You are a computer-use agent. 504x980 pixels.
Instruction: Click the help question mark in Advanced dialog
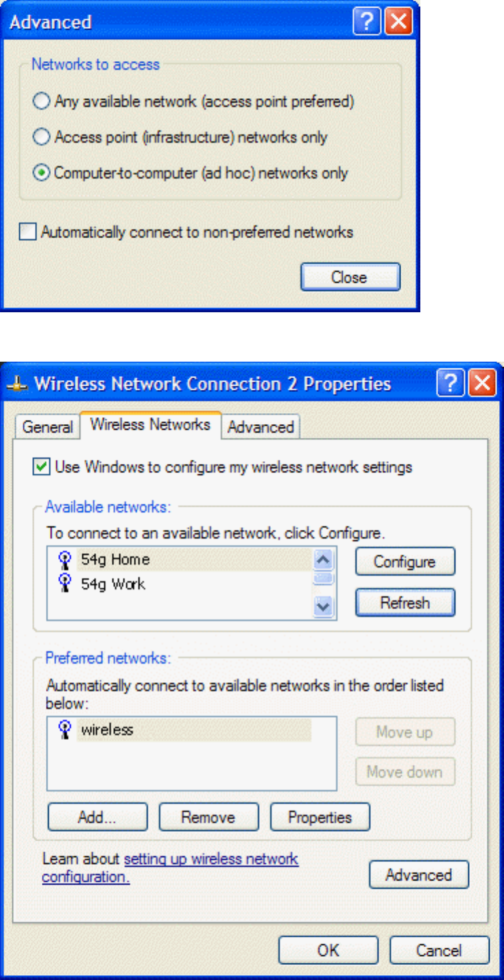click(368, 21)
